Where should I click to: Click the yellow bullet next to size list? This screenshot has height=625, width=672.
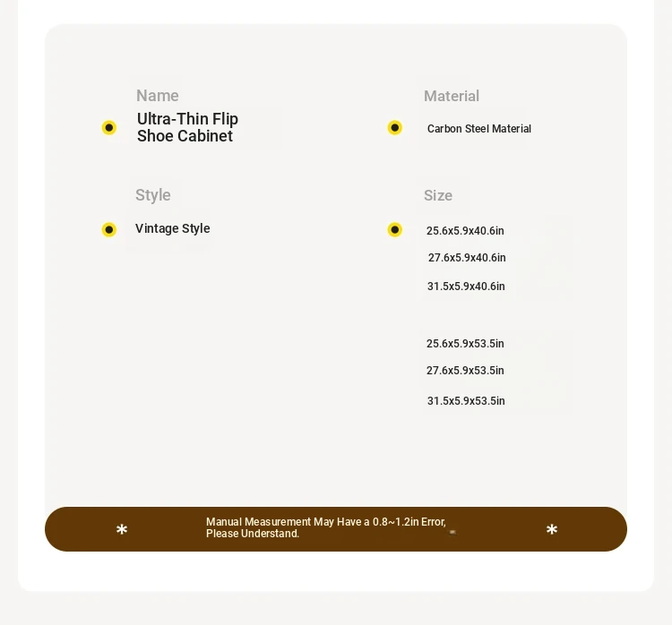pos(395,229)
